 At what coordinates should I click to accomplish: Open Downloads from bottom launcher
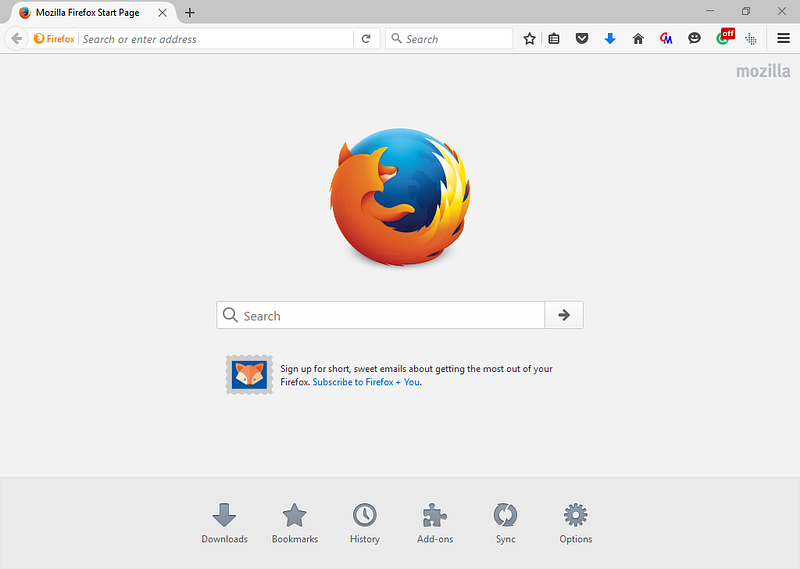coord(224,523)
